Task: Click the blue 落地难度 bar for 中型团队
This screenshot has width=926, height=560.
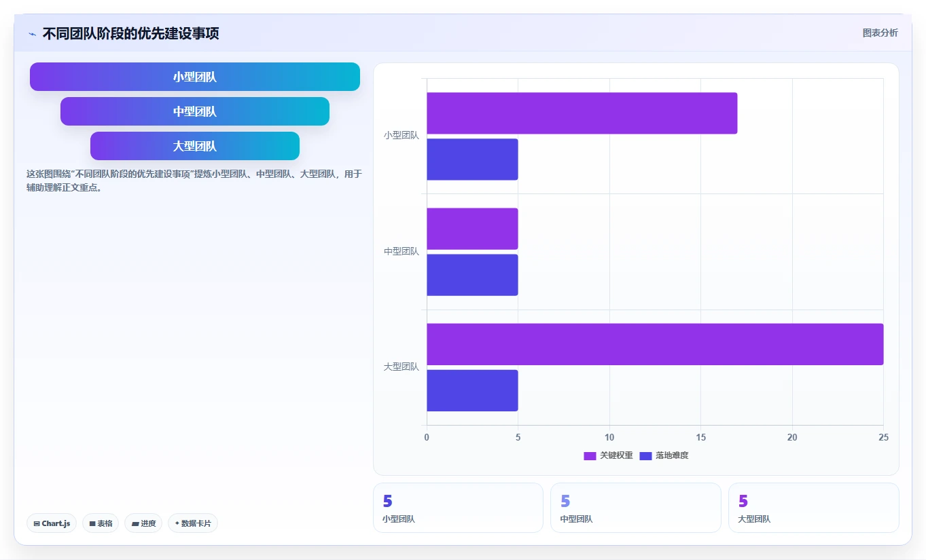Action: (472, 275)
